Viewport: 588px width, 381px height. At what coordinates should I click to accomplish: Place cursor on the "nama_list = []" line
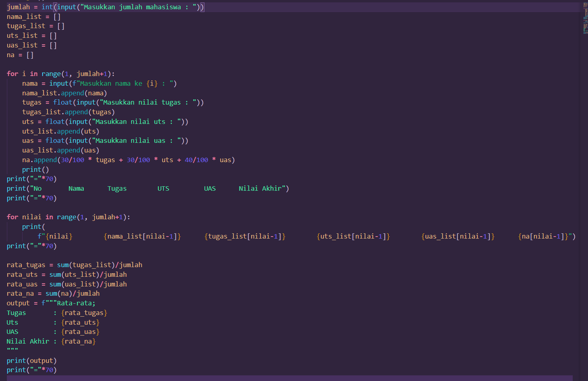[x=34, y=16]
